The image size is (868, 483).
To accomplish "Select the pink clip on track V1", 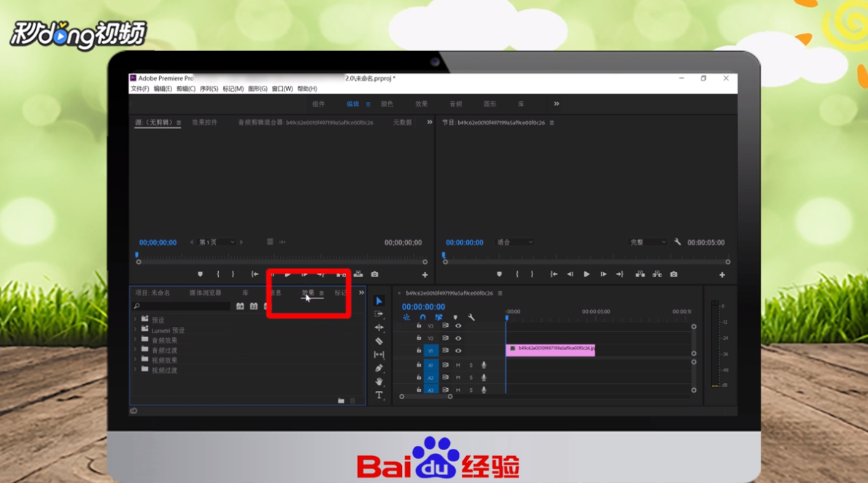I will point(550,349).
